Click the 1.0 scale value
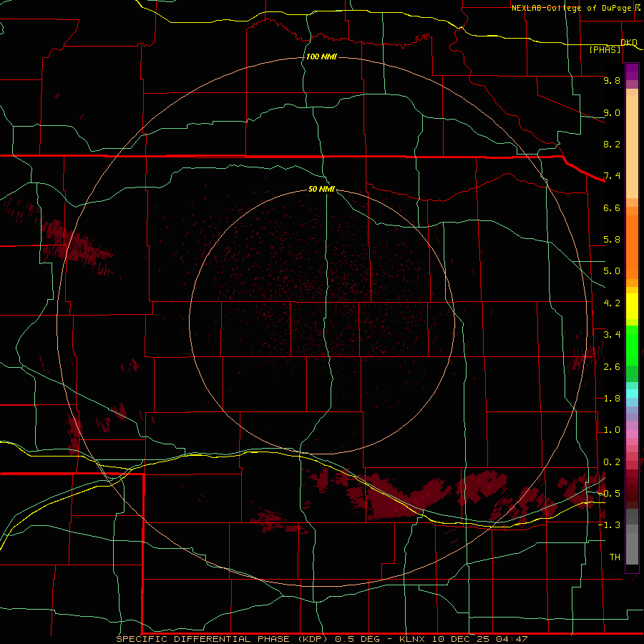Screen dimensions: 644x644 612,430
